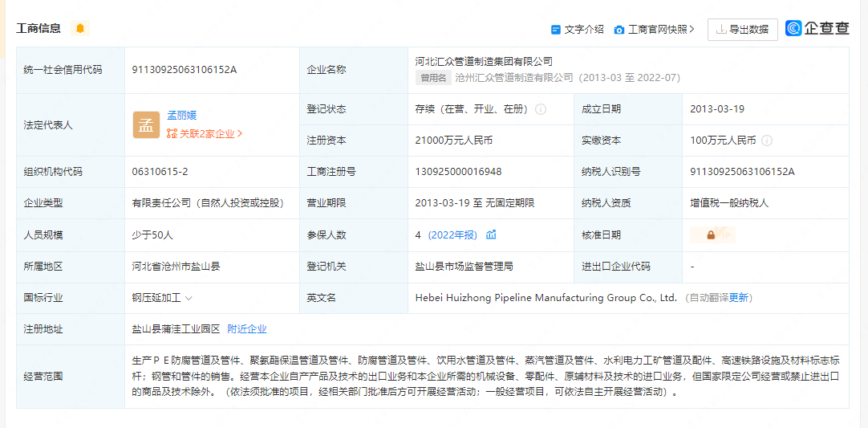This screenshot has height=428, width=868.
Task: Click the 统一社会信用代码 label cell
Action: (x=71, y=70)
